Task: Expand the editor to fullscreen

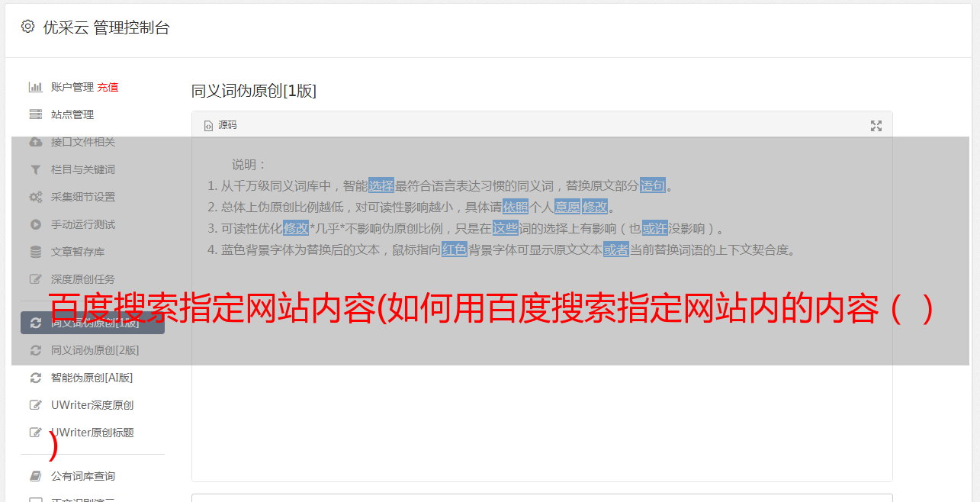Action: 876,126
